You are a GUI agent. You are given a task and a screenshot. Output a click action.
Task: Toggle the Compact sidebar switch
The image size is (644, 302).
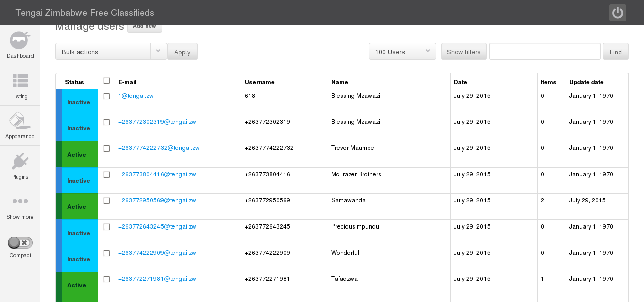(20, 243)
